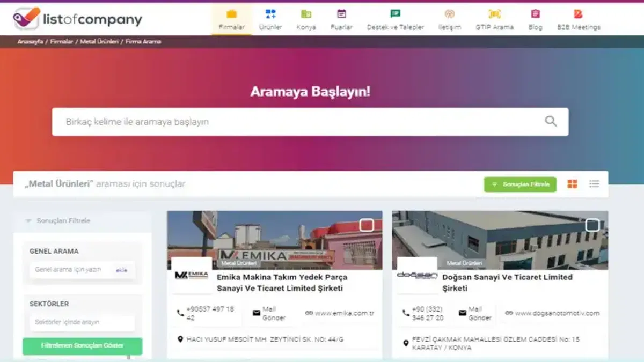Click the listofcompany logo
Image resolution: width=644 pixels, height=362 pixels.
[x=78, y=18]
